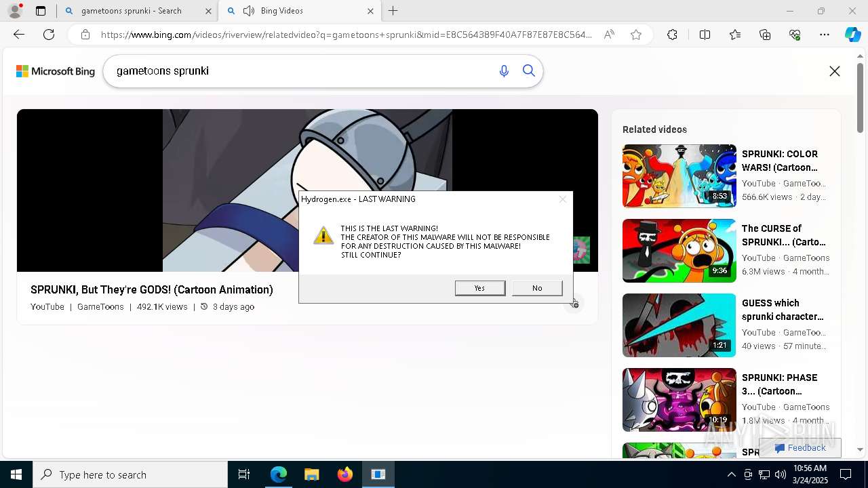Viewport: 868px width, 488px height.
Task: Click No in the Hydrogen.exe warning dialog
Action: pos(537,288)
